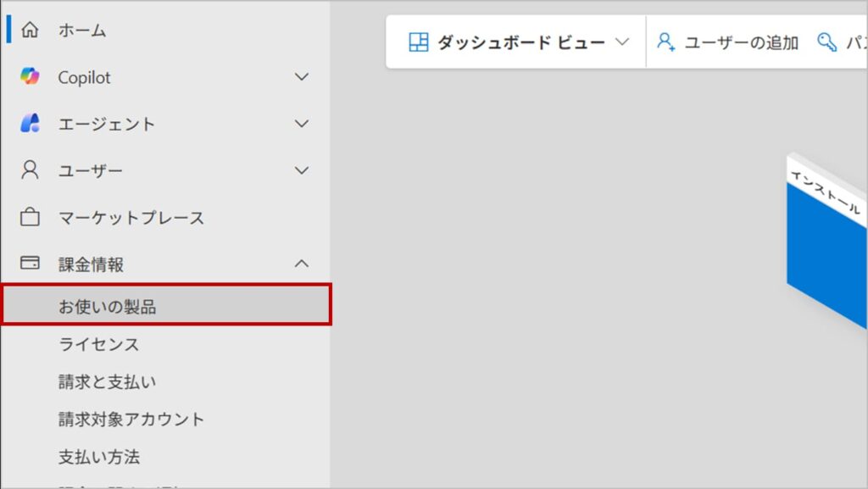The height and width of the screenshot is (489, 868).
Task: Expand the ユーザー section chevron
Action: (x=301, y=170)
